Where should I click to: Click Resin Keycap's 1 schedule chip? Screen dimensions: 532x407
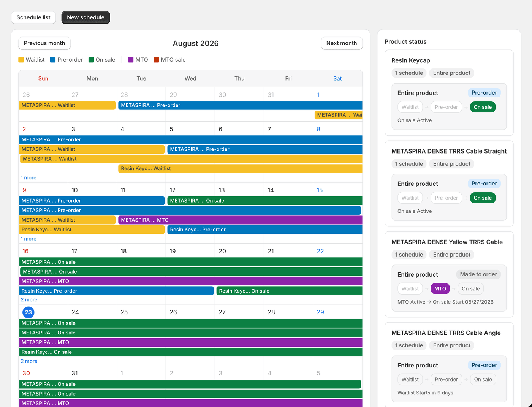pyautogui.click(x=409, y=73)
